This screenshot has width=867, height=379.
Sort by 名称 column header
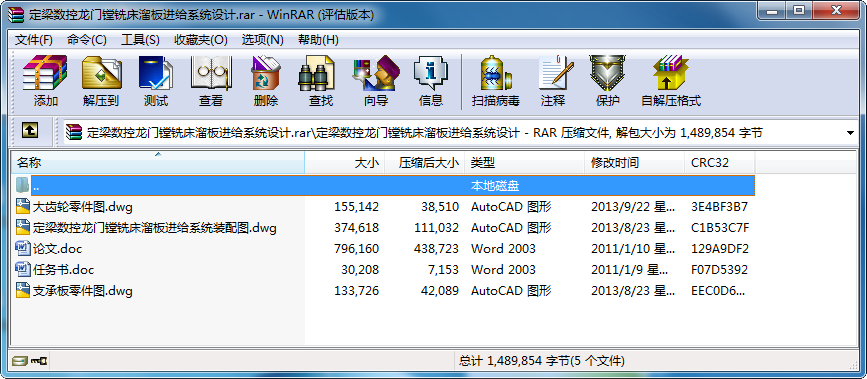(x=158, y=162)
